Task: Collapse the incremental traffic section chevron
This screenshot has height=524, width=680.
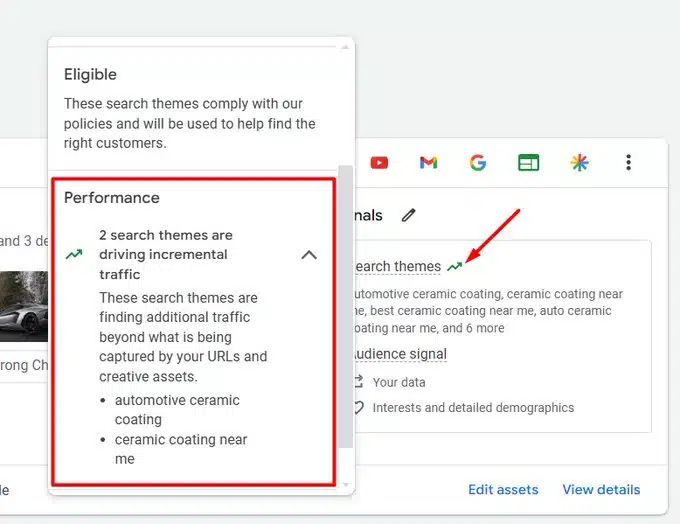Action: (309, 255)
